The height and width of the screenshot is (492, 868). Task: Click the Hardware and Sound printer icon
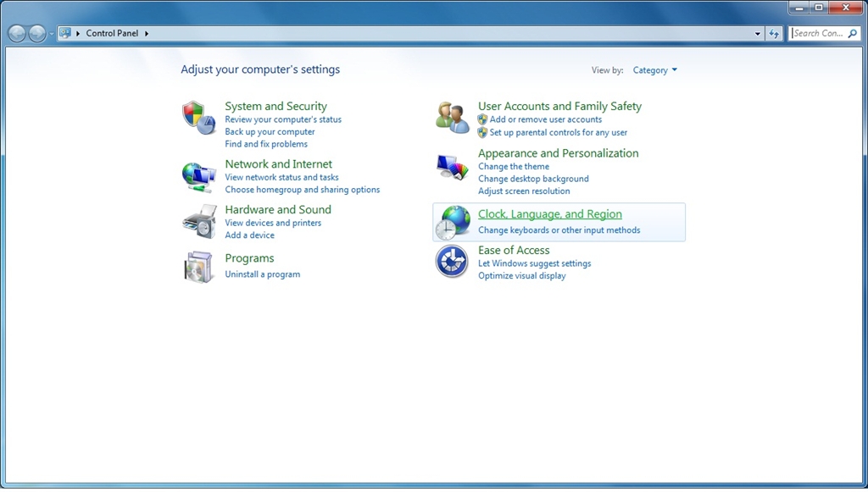pyautogui.click(x=199, y=222)
